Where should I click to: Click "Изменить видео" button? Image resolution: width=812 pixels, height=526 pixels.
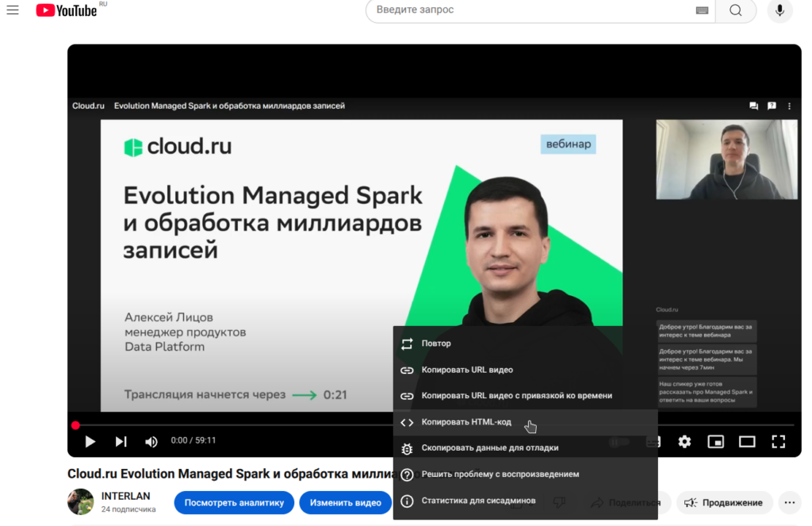point(345,502)
